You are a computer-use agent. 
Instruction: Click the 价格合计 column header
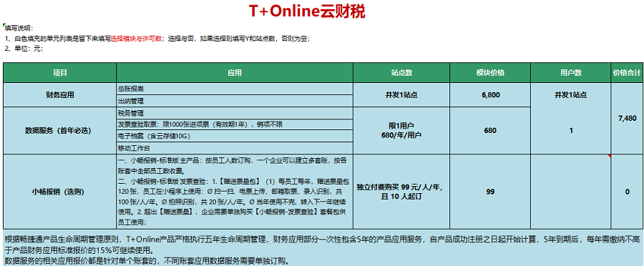(627, 73)
